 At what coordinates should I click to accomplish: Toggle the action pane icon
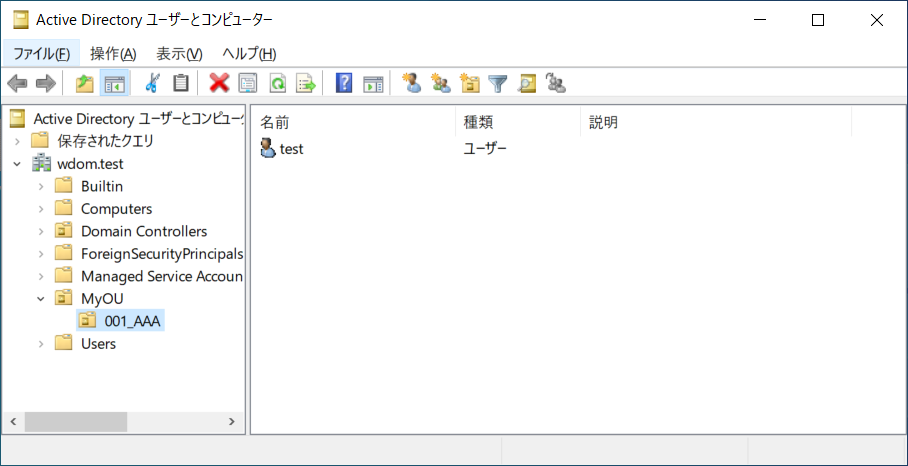(x=373, y=83)
